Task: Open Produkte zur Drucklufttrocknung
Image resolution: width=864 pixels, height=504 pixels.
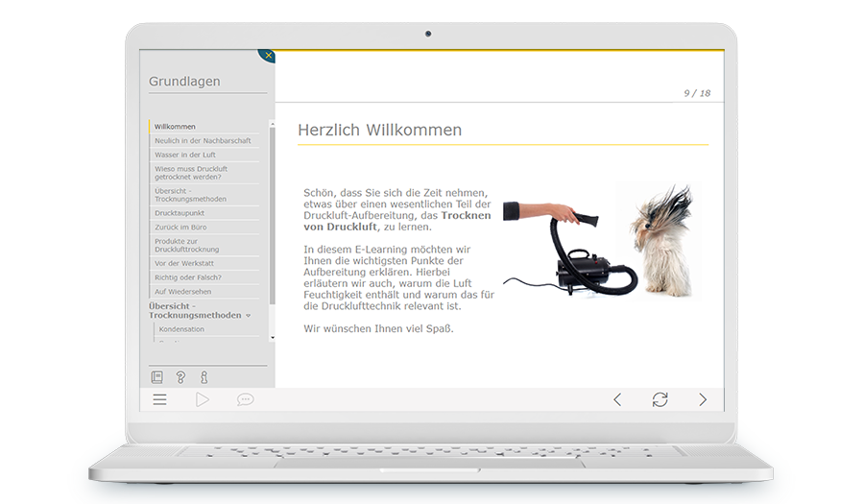Action: pos(204,245)
